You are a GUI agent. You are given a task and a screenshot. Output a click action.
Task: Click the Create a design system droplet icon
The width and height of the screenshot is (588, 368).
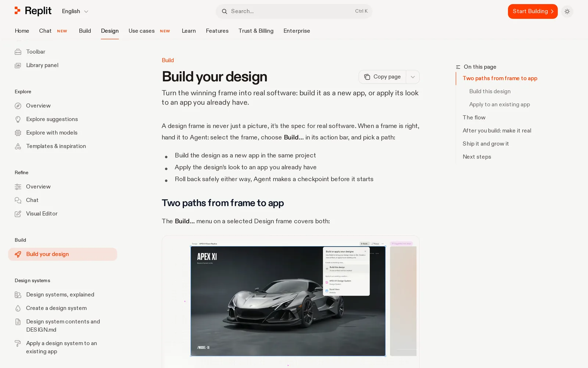(x=18, y=308)
